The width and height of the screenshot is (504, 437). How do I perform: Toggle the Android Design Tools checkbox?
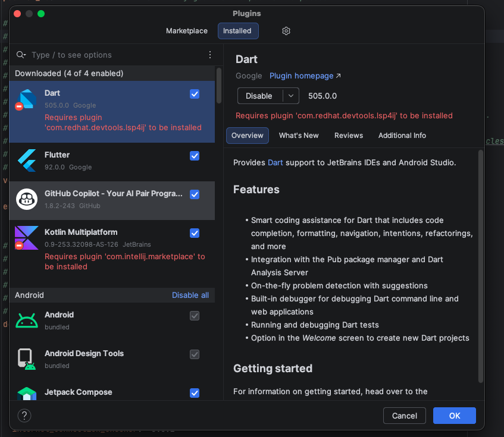(x=195, y=354)
